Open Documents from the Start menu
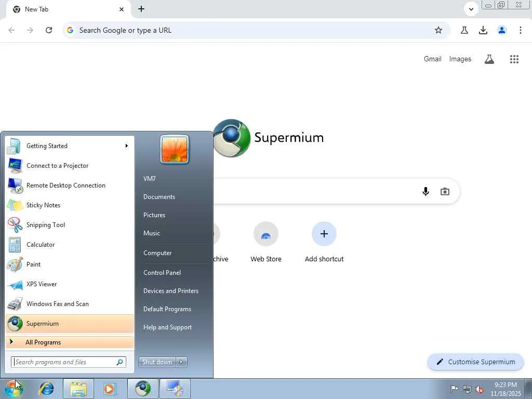The image size is (532, 399). tap(159, 197)
